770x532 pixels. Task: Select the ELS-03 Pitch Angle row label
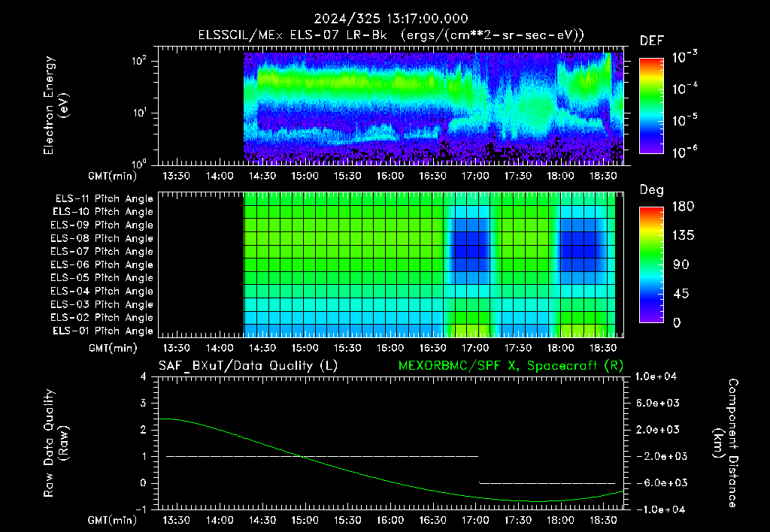[102, 305]
